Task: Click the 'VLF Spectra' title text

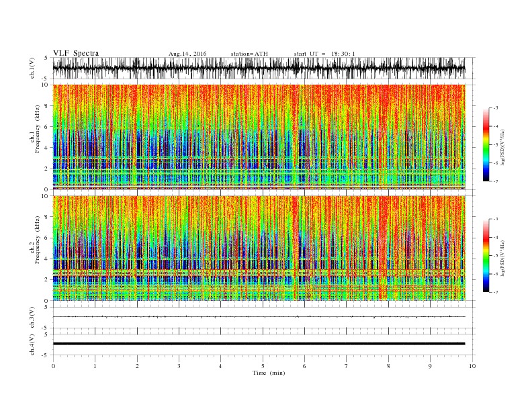Action: [76, 53]
